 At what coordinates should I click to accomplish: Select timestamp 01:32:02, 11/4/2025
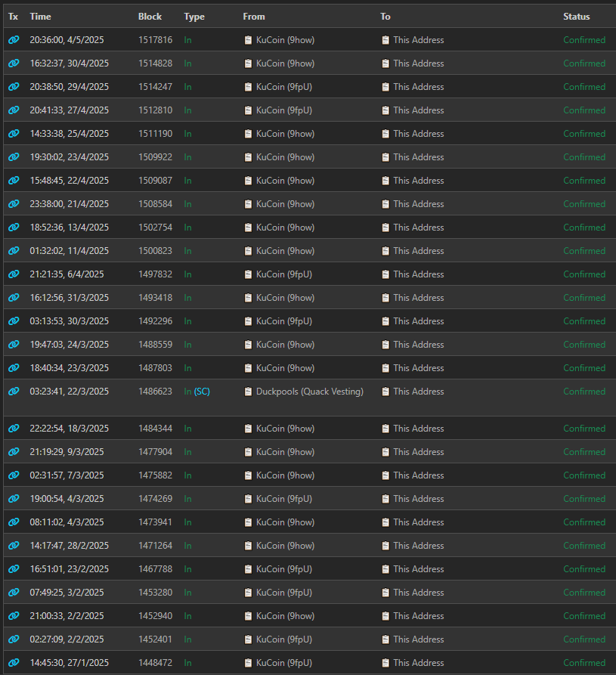(x=70, y=250)
